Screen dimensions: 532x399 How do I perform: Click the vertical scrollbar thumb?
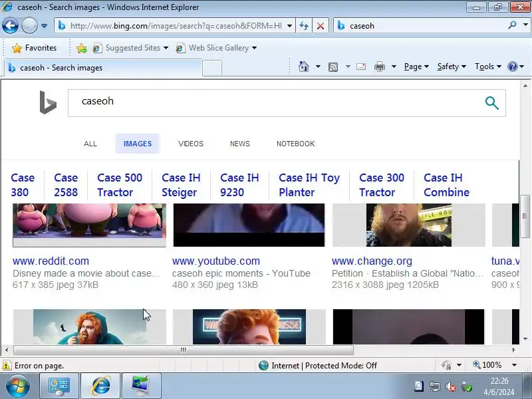tap(525, 216)
